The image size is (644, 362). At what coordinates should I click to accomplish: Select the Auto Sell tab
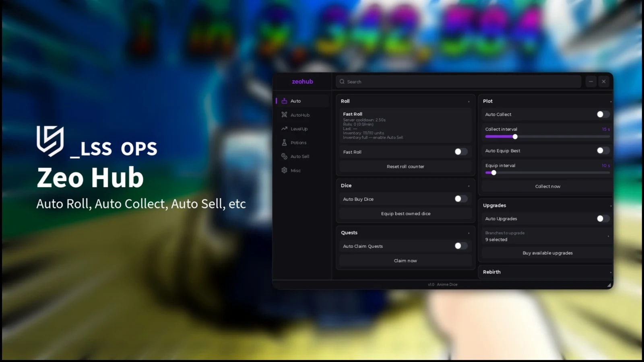click(x=302, y=156)
